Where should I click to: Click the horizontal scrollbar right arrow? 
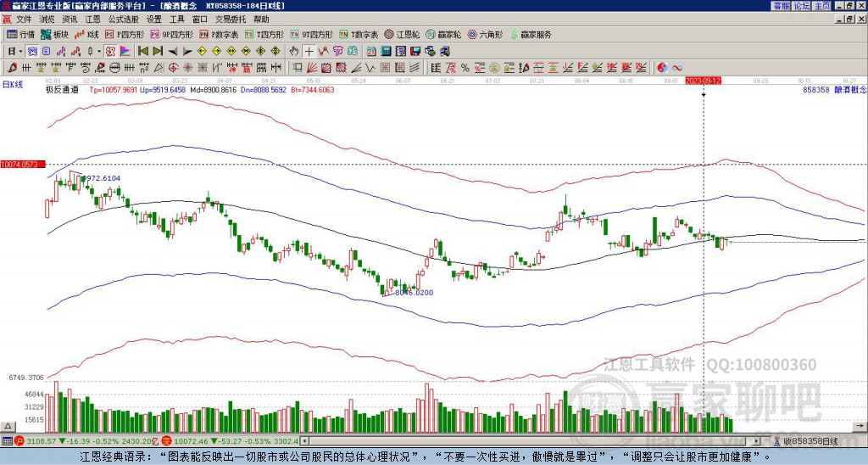757,441
